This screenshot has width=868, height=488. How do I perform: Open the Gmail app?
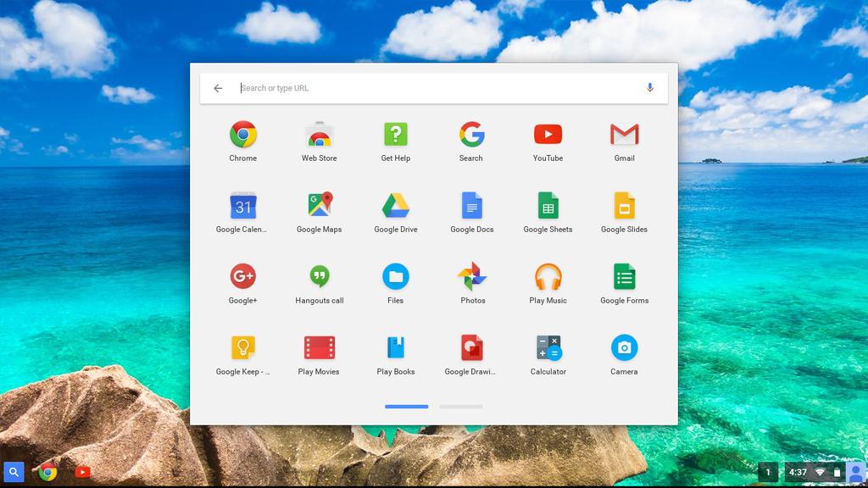[625, 135]
